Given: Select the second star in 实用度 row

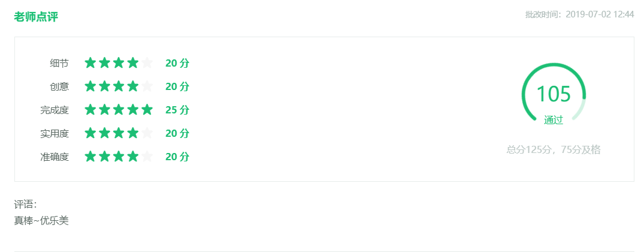Looking at the screenshot, I should point(104,133).
